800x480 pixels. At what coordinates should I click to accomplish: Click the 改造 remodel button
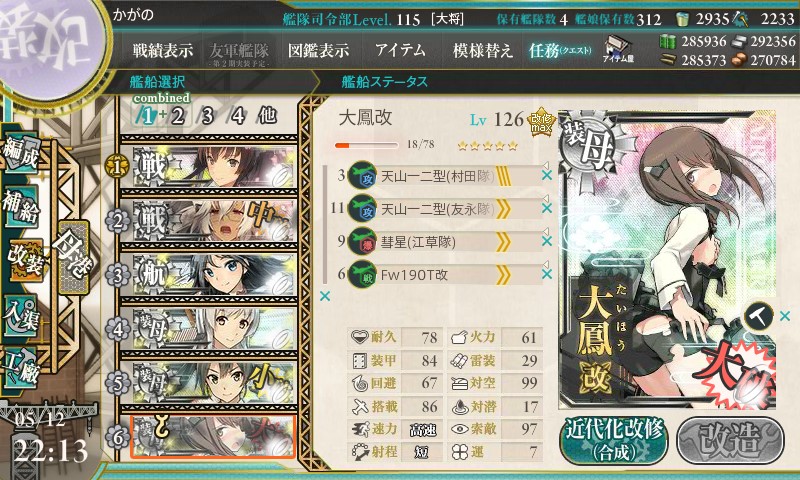(730, 441)
